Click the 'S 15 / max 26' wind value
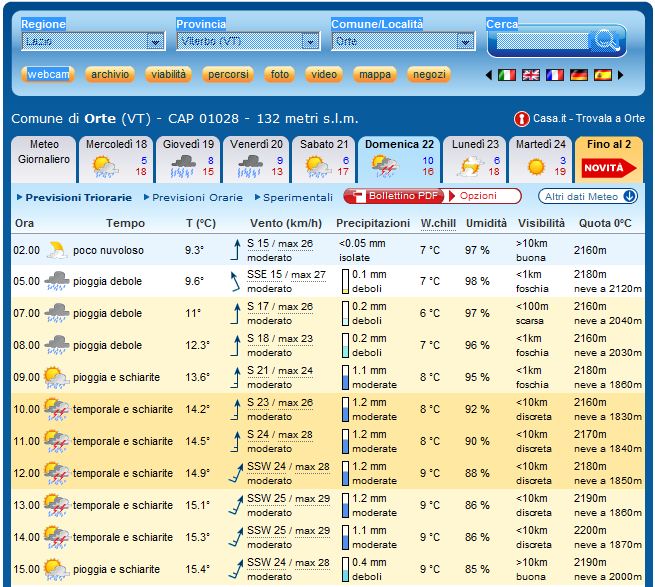 click(x=280, y=243)
